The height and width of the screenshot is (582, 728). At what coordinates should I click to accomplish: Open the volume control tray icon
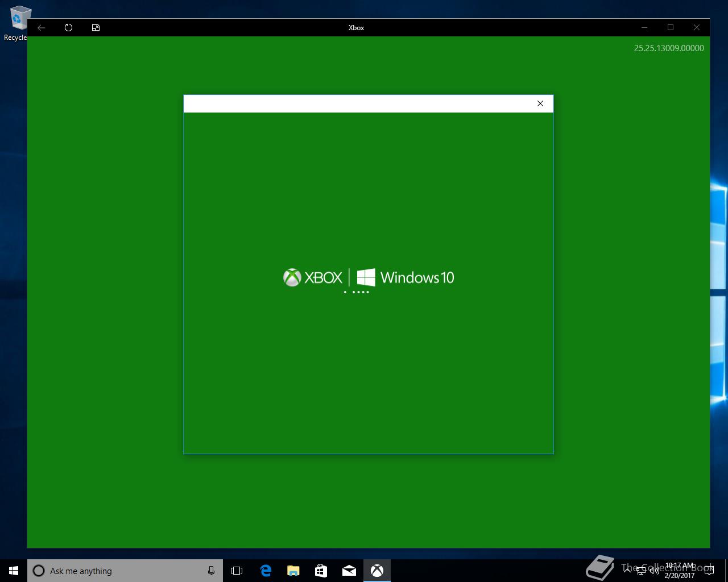pyautogui.click(x=654, y=571)
